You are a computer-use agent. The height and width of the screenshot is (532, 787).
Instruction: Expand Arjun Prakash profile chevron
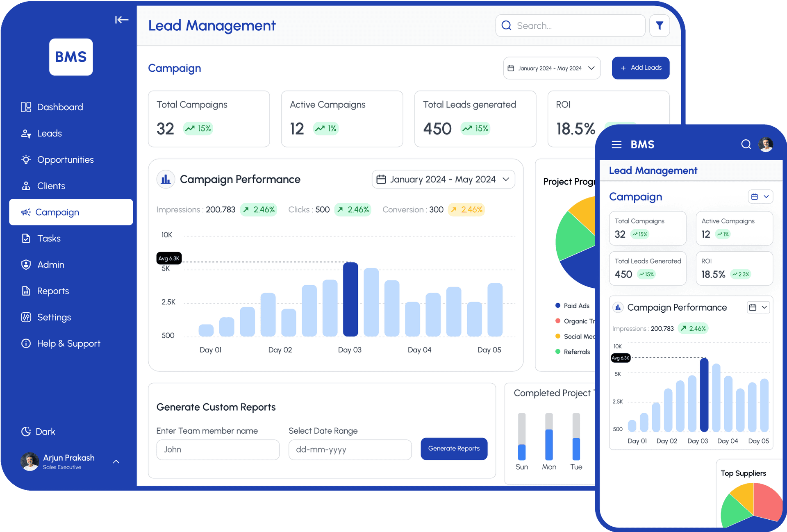pos(116,462)
